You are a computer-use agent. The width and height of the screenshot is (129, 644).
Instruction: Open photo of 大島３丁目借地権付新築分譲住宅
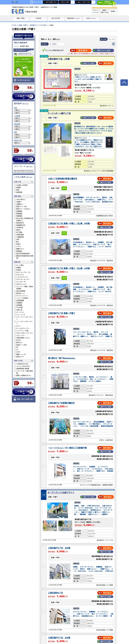60,201
